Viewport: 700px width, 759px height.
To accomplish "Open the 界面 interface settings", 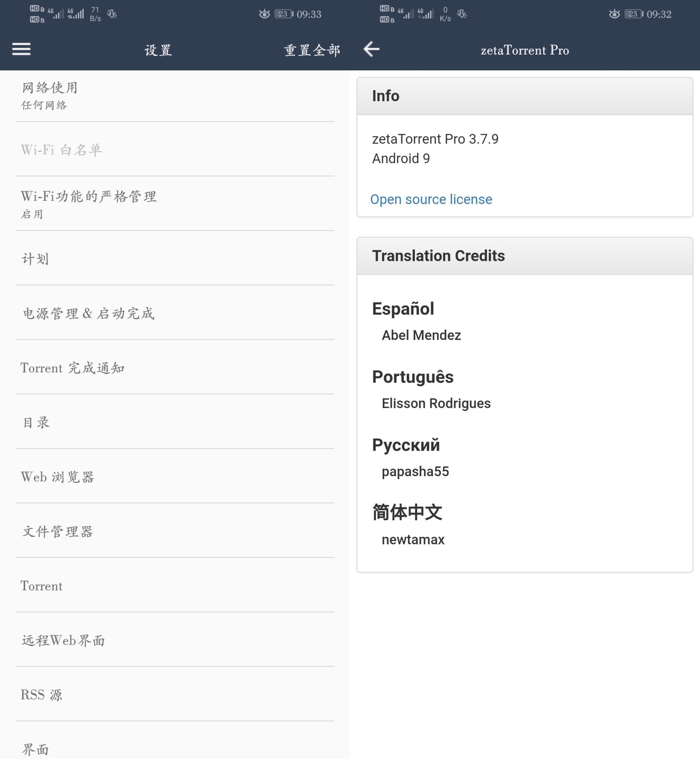I will point(175,748).
